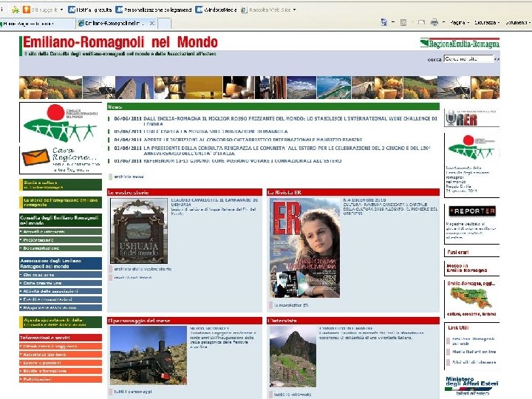This screenshot has height=399, width=532.
Task: Click the Ushuaia fin del mundo thumbnail
Action: (x=139, y=231)
